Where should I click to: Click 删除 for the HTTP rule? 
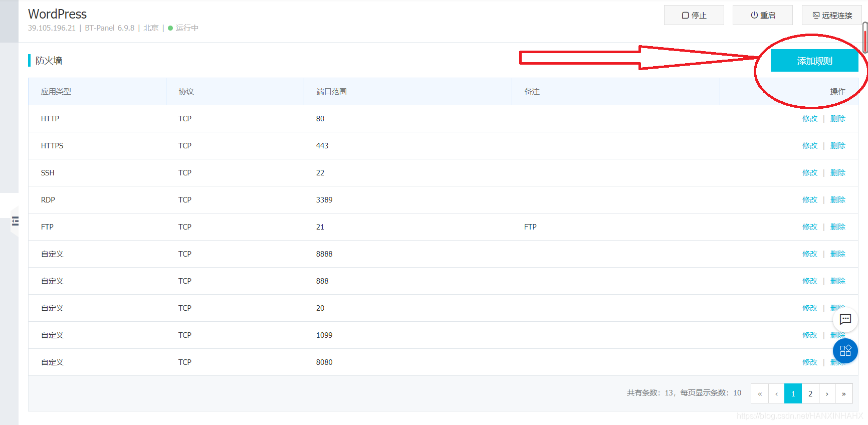(838, 119)
